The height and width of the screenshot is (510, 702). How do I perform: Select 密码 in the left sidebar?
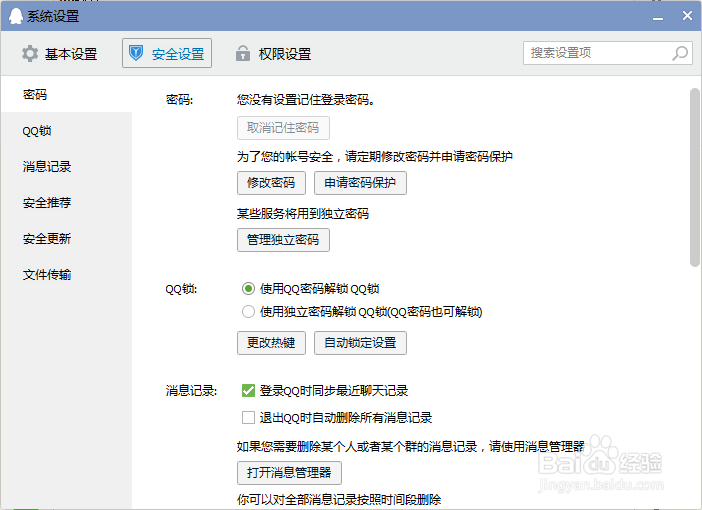coord(66,94)
